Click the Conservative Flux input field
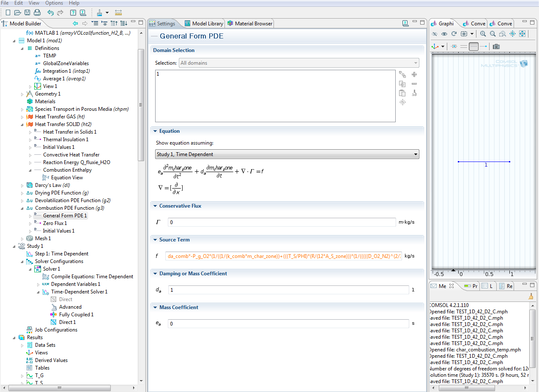 point(282,222)
